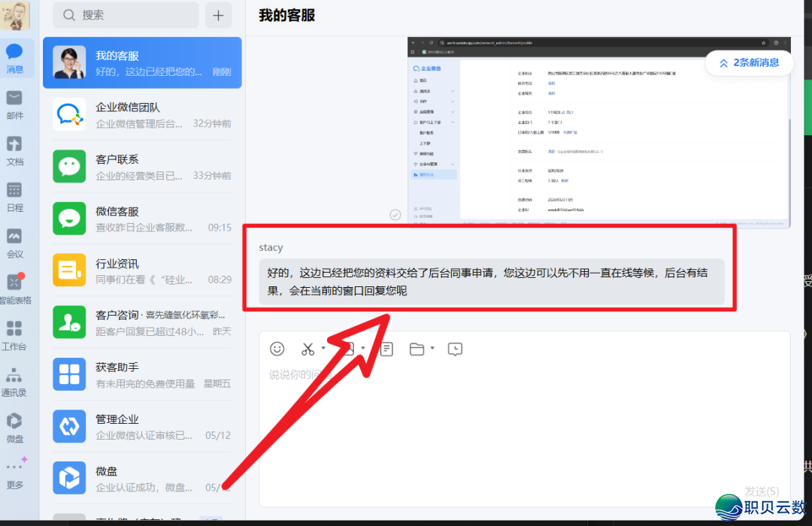This screenshot has width=812, height=526.
Task: Open the 管理企业 conversation
Action: point(142,426)
